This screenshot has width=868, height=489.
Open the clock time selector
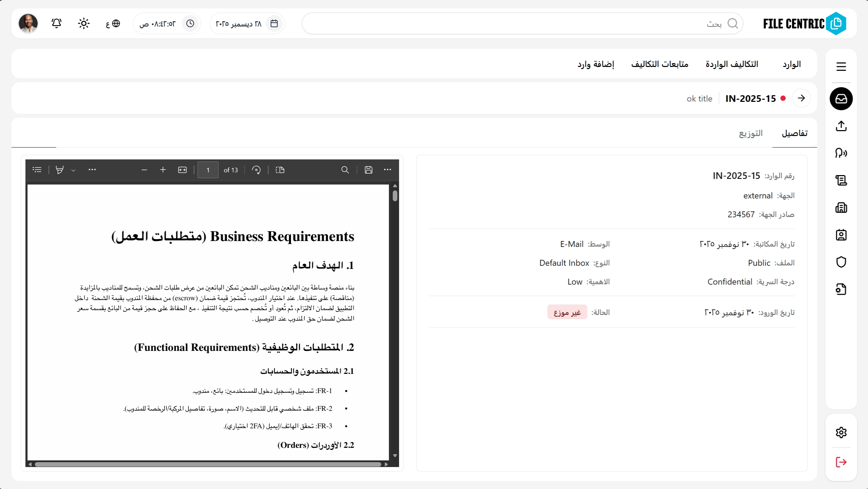[190, 23]
